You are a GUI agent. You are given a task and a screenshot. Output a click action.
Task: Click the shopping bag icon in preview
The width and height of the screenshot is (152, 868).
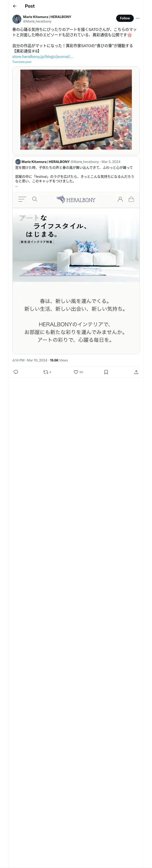(x=131, y=199)
